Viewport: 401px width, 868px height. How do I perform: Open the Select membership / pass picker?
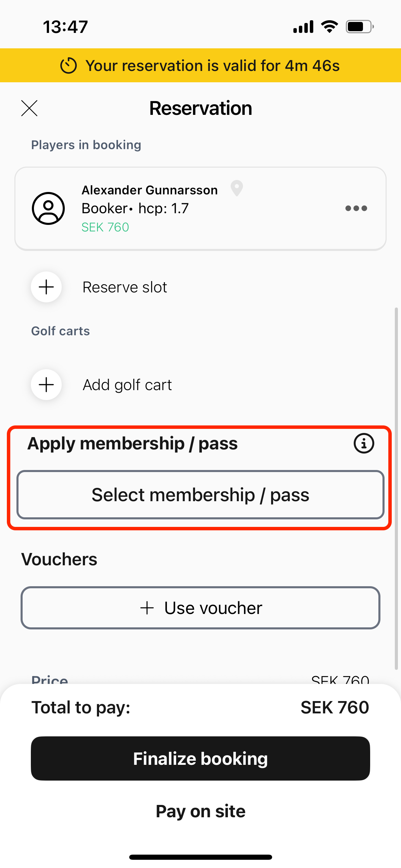[200, 495]
